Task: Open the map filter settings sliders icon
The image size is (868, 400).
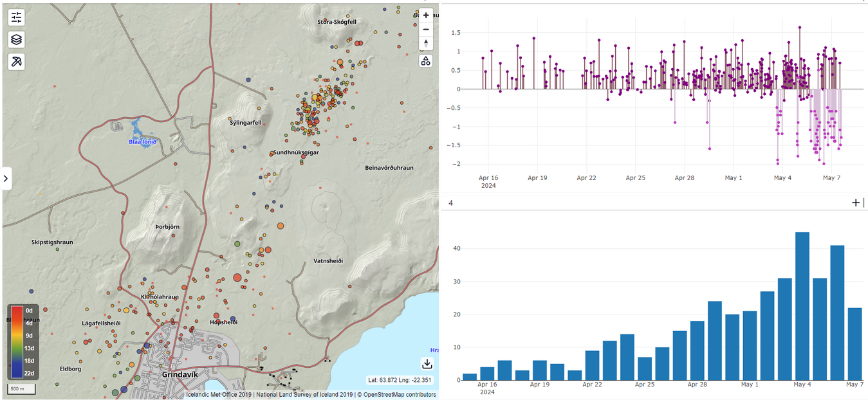Action: click(17, 17)
